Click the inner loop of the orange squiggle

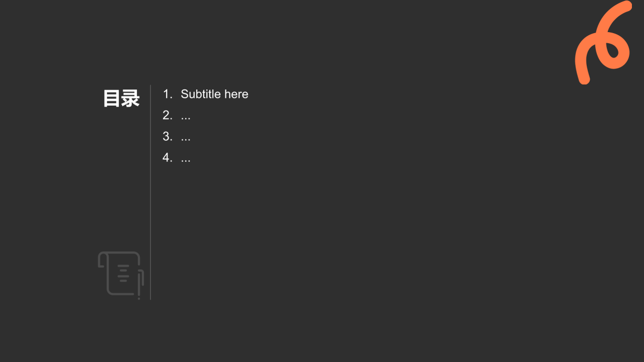coord(612,50)
